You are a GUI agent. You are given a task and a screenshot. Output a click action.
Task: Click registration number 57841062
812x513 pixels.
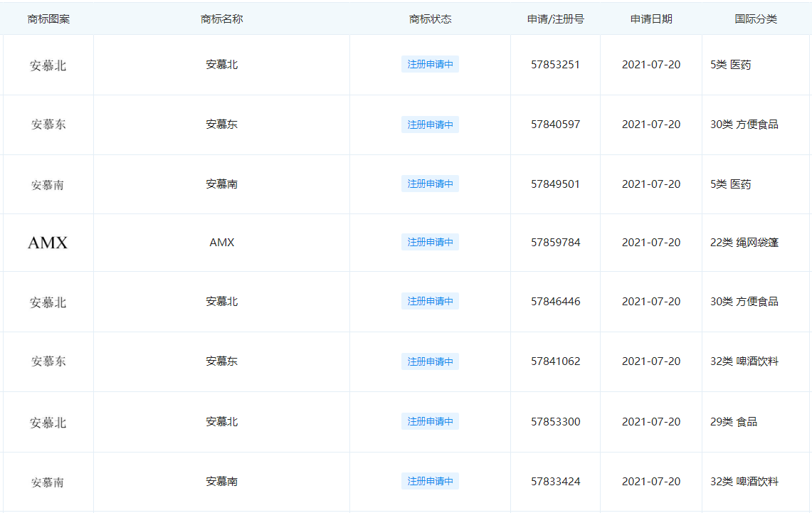click(555, 361)
